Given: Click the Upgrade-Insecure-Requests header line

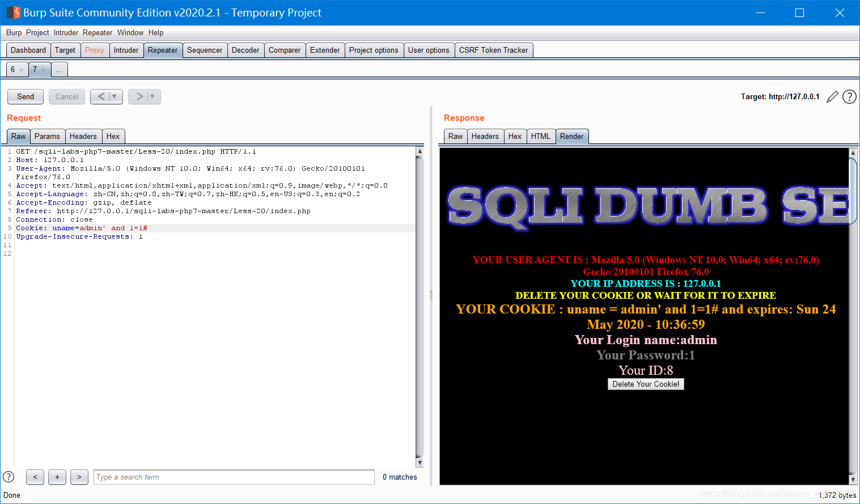Looking at the screenshot, I should (79, 236).
